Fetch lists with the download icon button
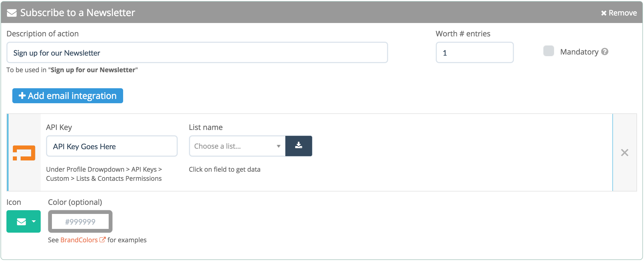 point(298,146)
